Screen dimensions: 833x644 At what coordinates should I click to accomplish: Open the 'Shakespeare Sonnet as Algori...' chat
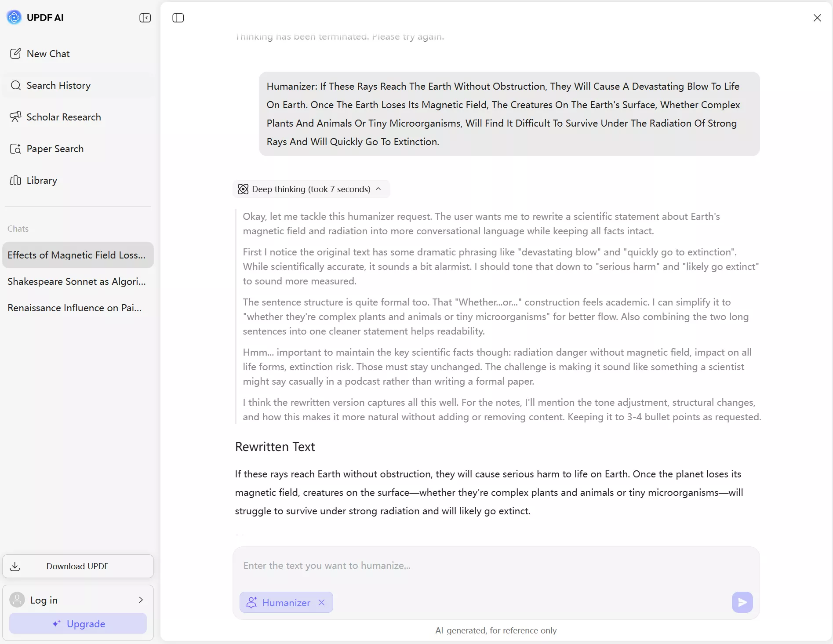tap(78, 281)
